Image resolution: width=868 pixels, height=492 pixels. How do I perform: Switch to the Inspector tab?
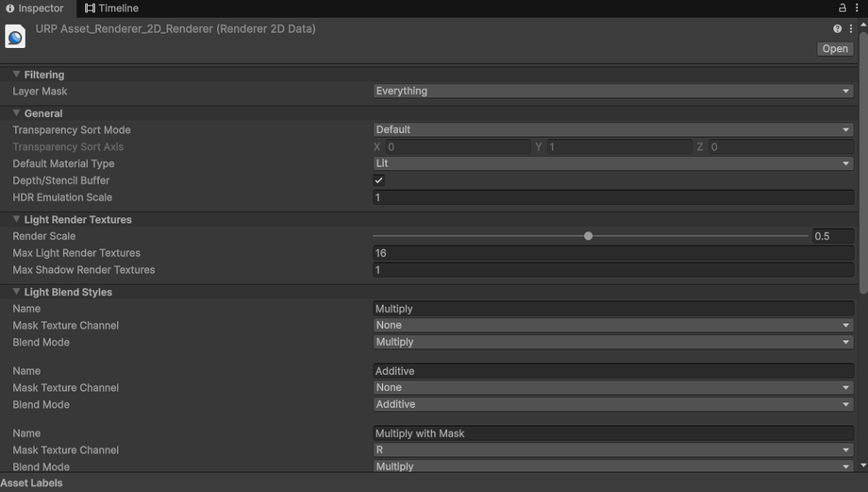pos(34,8)
